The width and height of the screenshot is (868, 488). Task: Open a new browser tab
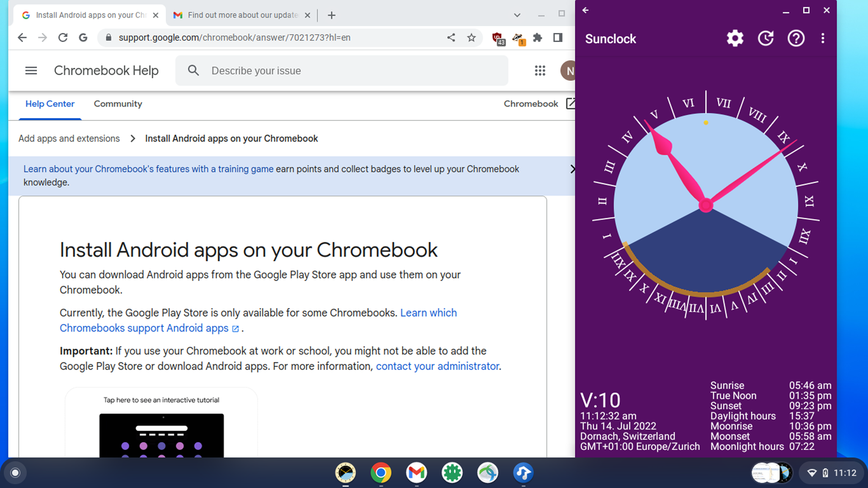tap(331, 15)
